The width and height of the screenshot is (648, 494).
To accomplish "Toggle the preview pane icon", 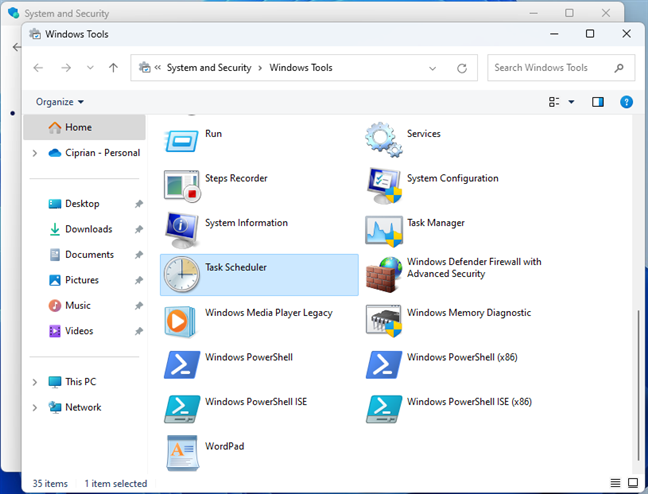I will pos(598,102).
